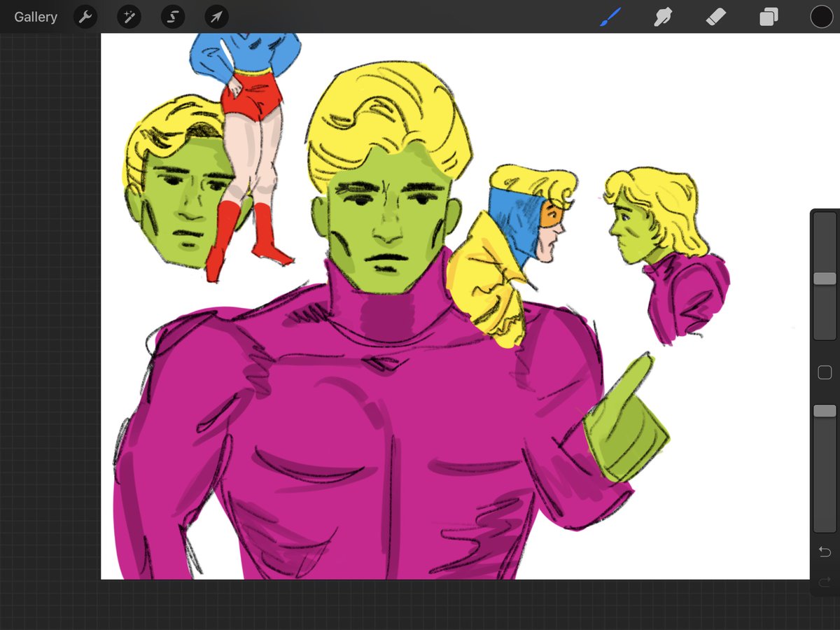Select the Eraser tool
Viewport: 840px width, 630px height.
coord(716,17)
